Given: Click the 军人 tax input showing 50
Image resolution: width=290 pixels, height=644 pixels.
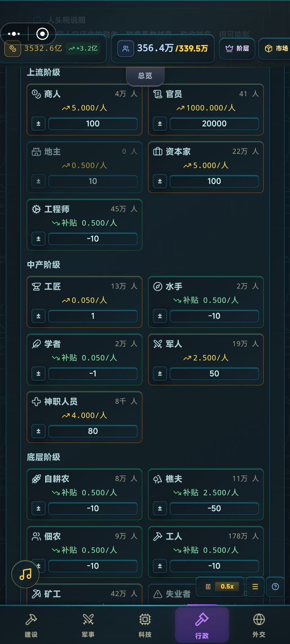Looking at the screenshot, I should click(x=214, y=374).
